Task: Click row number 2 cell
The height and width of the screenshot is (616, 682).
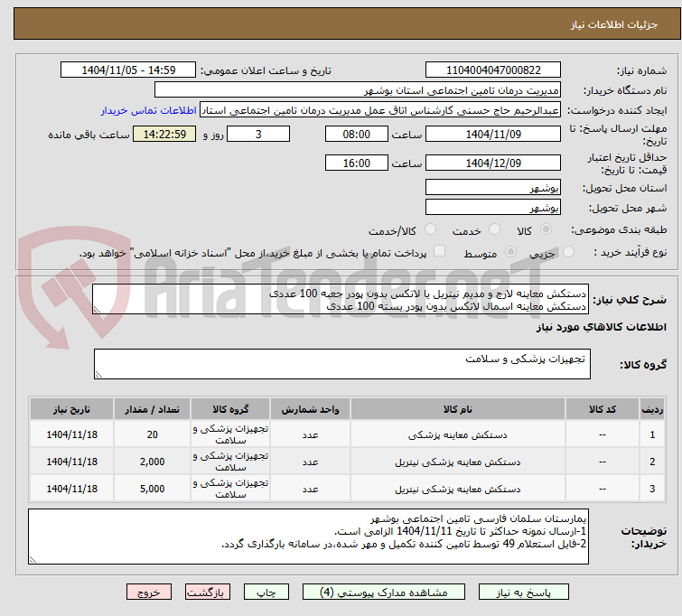Action: (x=652, y=462)
